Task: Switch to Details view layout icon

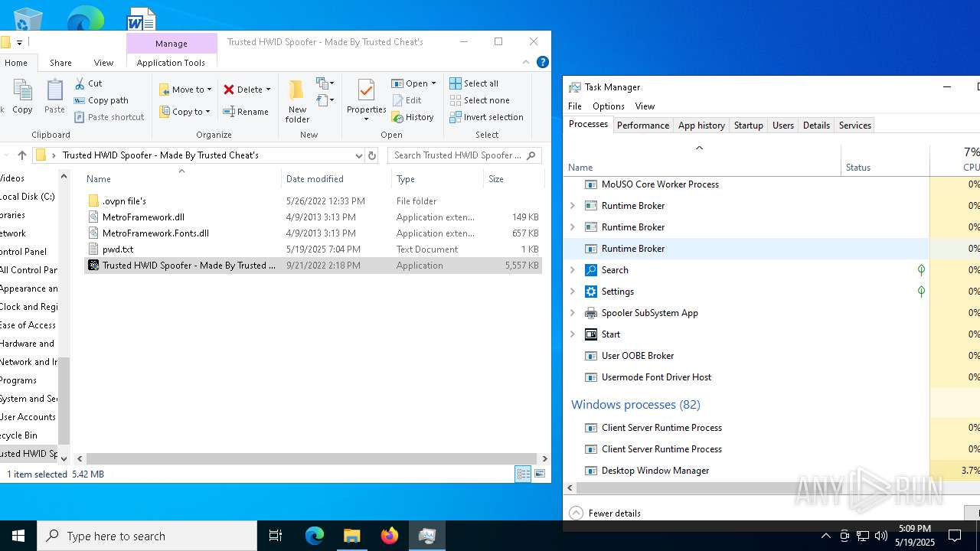Action: [x=523, y=474]
